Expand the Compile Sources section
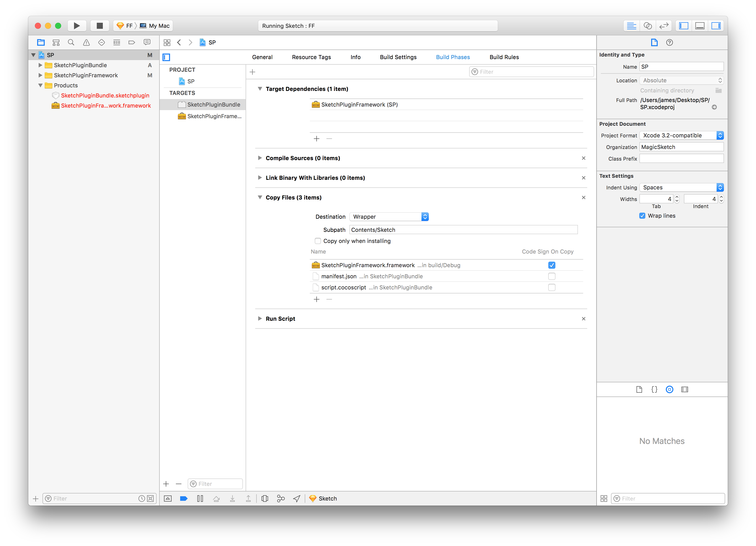This screenshot has width=756, height=546. coord(260,158)
